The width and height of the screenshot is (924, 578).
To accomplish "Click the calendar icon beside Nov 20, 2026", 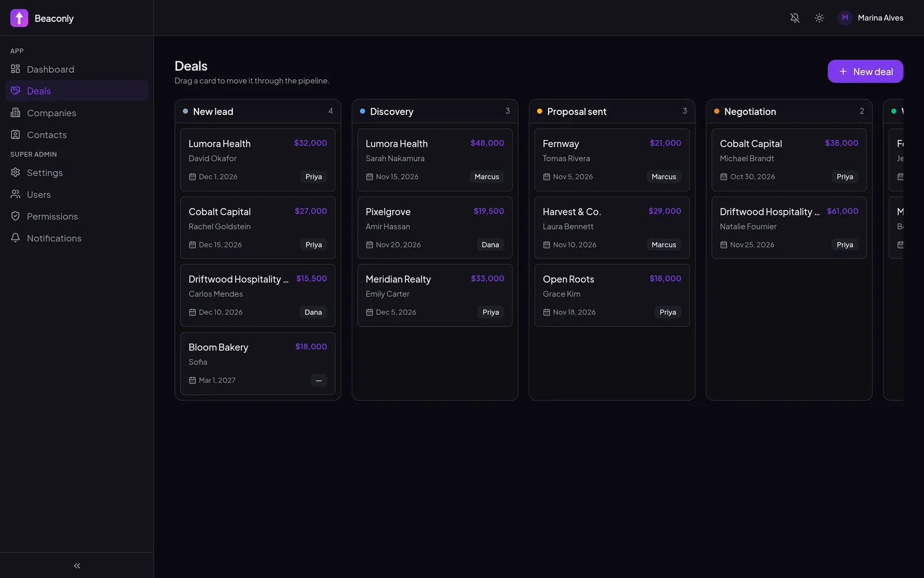I will [370, 245].
